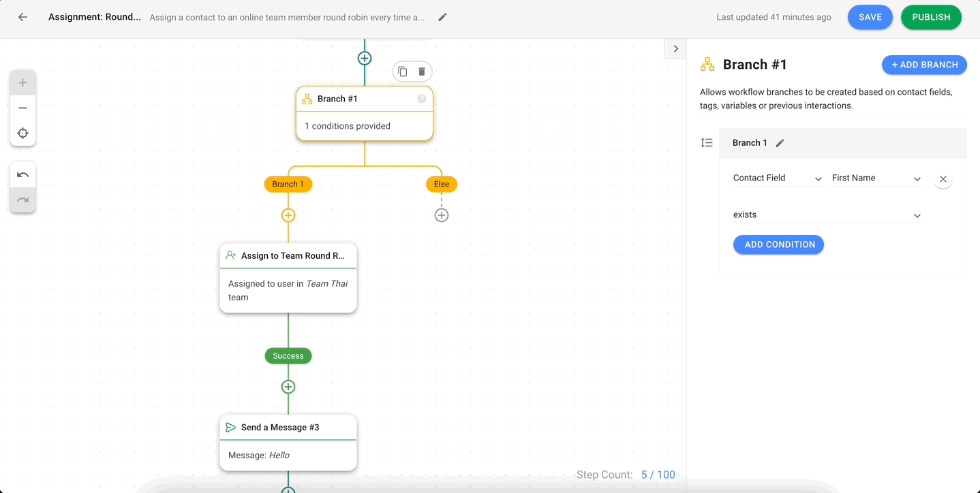The height and width of the screenshot is (493, 980).
Task: Expand the First Name field dropdown
Action: (x=876, y=178)
